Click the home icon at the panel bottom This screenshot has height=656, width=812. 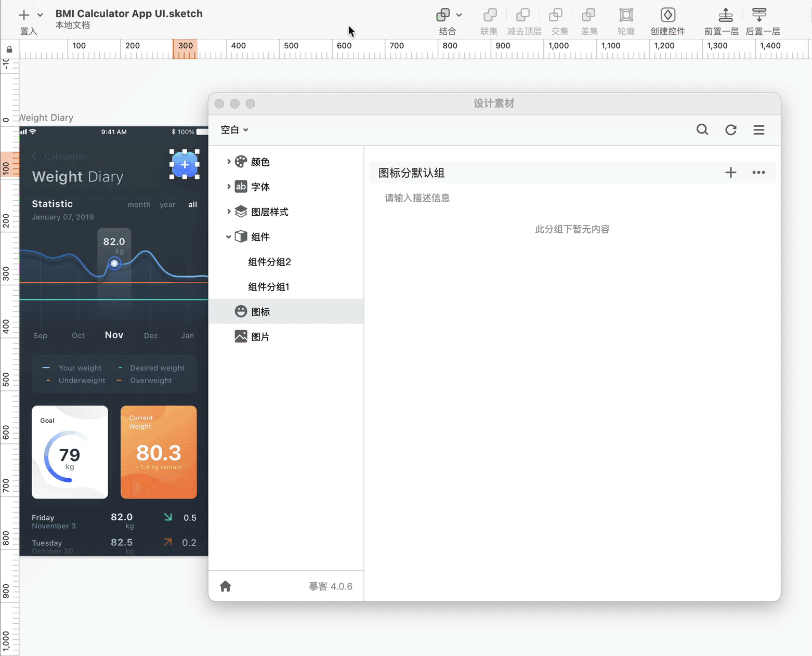point(225,586)
